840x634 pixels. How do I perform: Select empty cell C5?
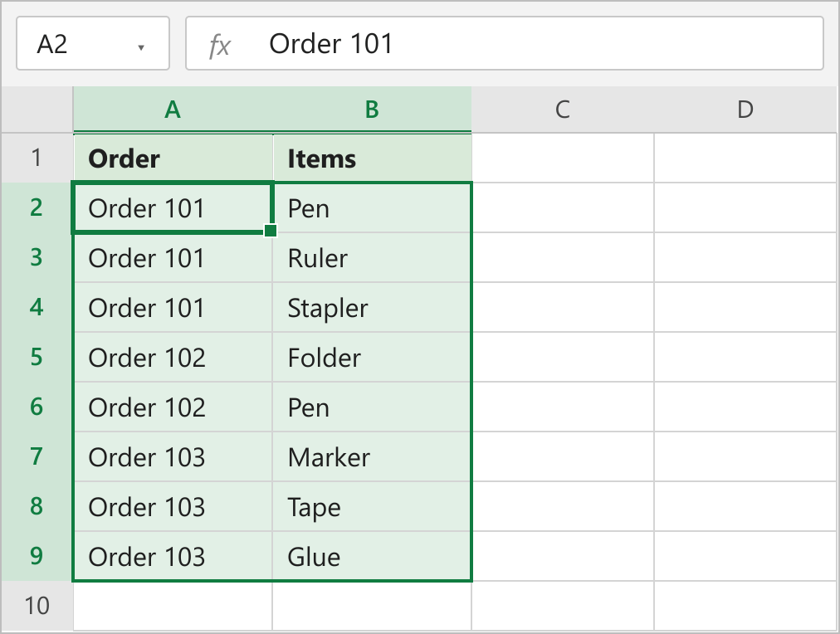(x=563, y=357)
